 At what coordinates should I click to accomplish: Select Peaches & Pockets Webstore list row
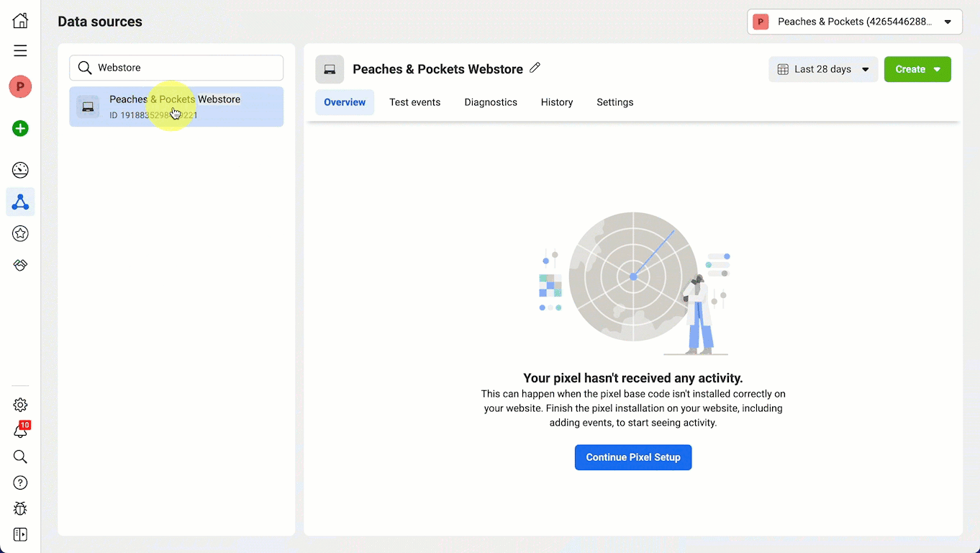[176, 107]
